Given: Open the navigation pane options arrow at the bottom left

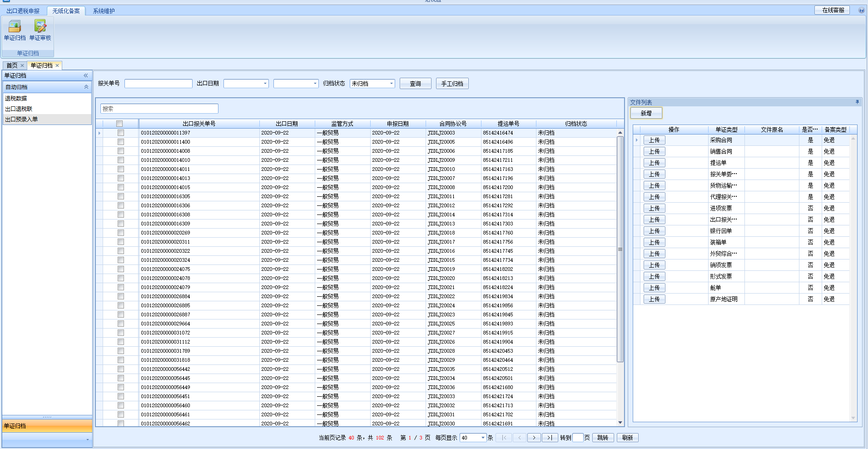Looking at the screenshot, I should pos(87,439).
